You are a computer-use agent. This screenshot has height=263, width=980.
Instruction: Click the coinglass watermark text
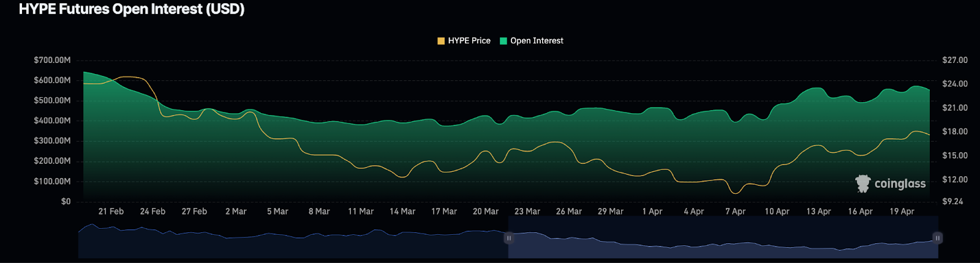tap(900, 184)
